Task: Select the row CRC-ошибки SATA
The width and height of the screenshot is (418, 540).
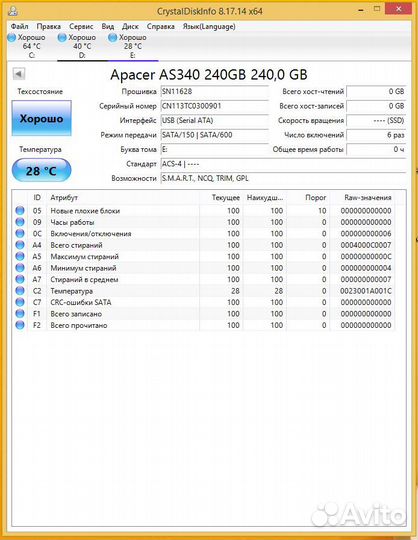Action: (204, 302)
